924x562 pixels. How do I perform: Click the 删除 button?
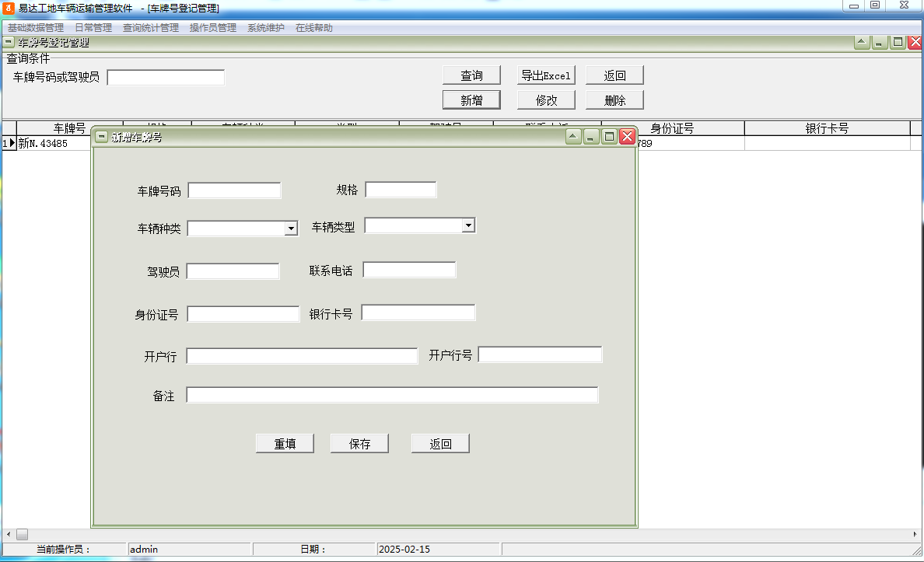click(x=614, y=99)
